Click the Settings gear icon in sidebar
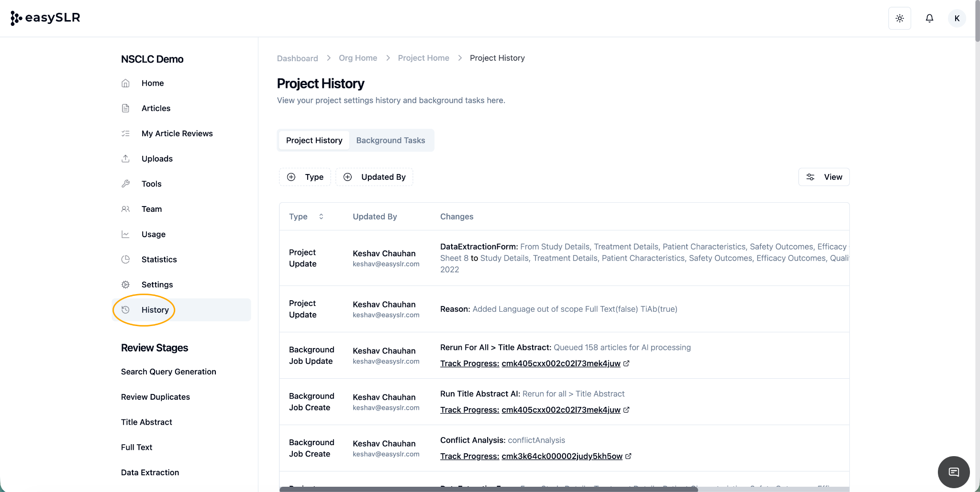The height and width of the screenshot is (492, 980). tap(125, 285)
